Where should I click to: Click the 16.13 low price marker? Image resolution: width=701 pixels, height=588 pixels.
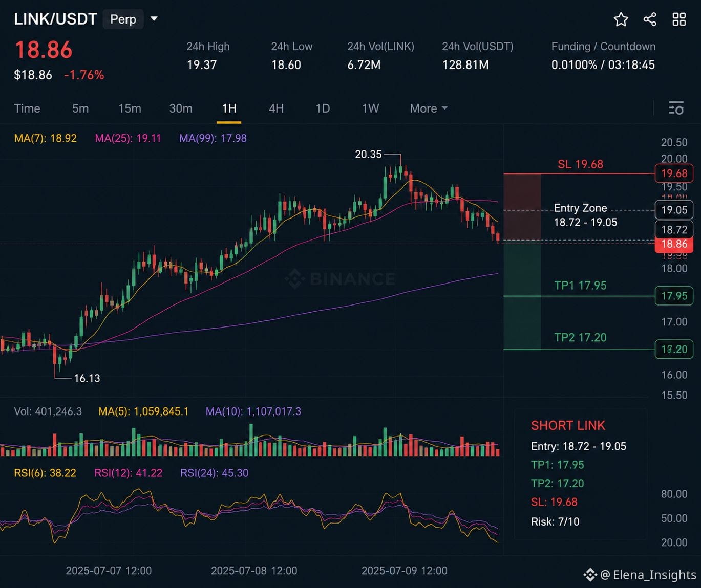point(87,378)
